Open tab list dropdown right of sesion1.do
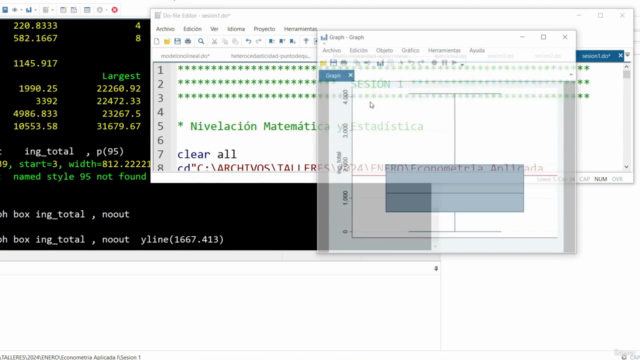 pos(628,55)
